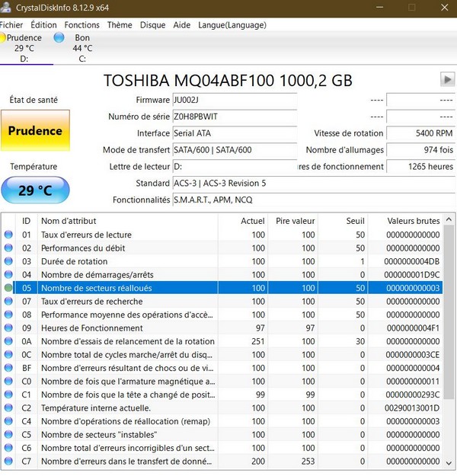Click status dot for Nombre de démarrages/arrêts
This screenshot has height=476, width=457.
[8, 274]
